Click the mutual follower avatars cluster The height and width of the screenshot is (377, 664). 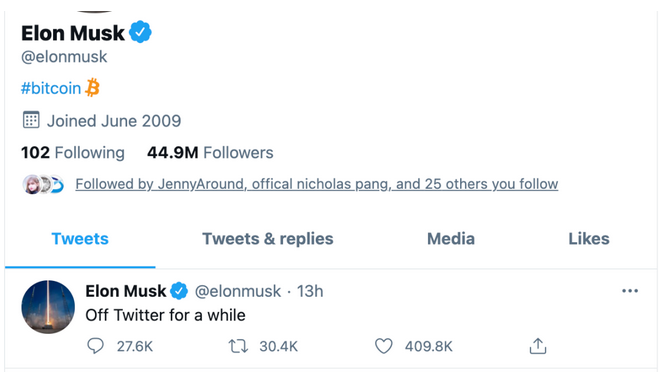pos(43,185)
